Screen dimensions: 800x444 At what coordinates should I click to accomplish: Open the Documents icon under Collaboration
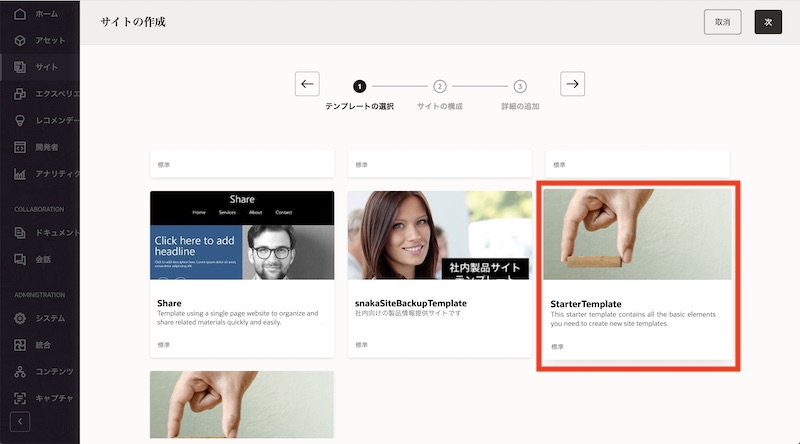(20, 233)
